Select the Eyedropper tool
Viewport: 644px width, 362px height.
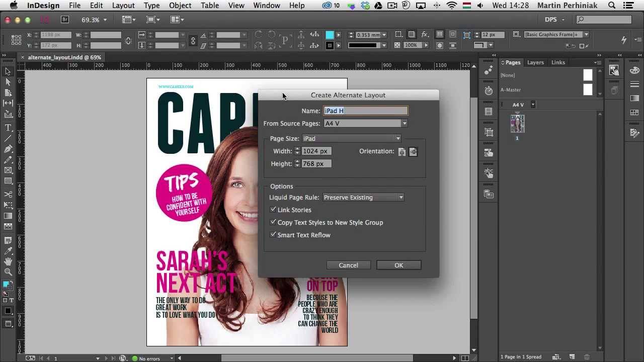pos(8,250)
